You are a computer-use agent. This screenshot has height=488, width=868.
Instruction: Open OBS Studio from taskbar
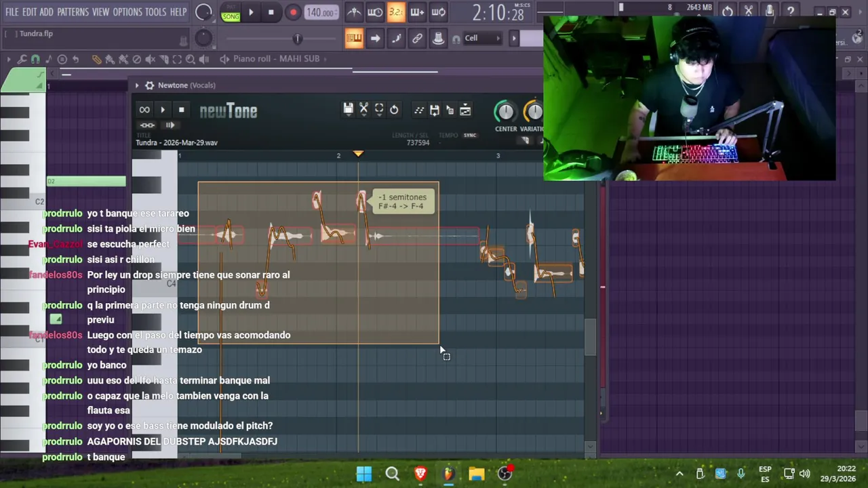point(505,474)
